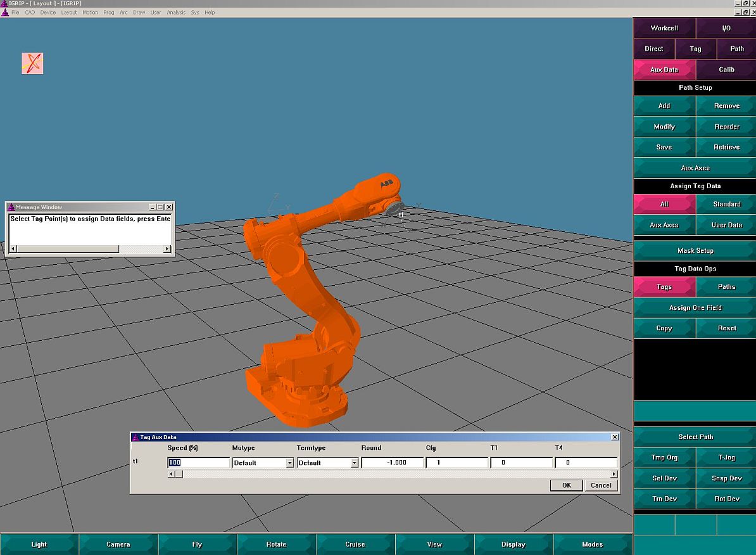Open the Arc menu
The image size is (756, 555).
pyautogui.click(x=124, y=13)
